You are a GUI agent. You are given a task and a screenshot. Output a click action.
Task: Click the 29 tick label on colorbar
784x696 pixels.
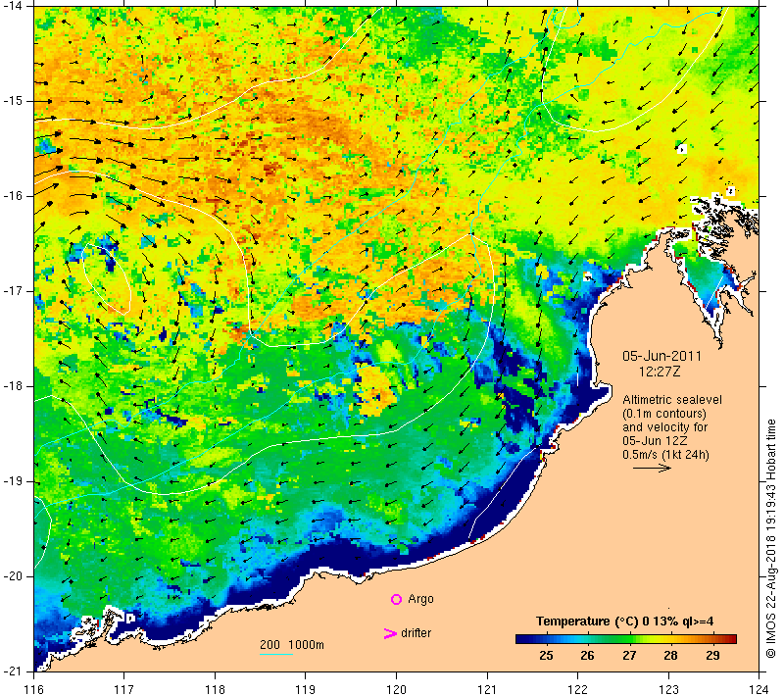713,656
